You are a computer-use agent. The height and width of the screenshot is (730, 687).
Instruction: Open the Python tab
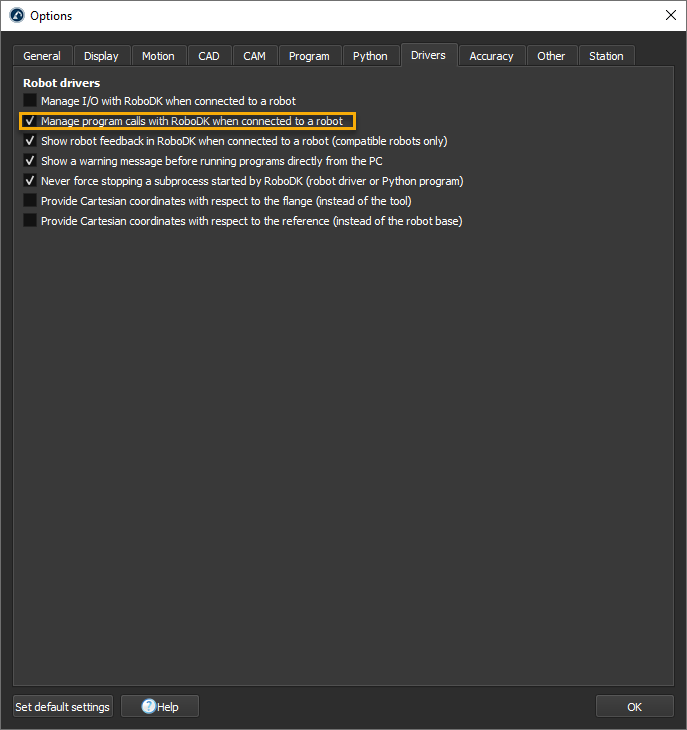[370, 56]
